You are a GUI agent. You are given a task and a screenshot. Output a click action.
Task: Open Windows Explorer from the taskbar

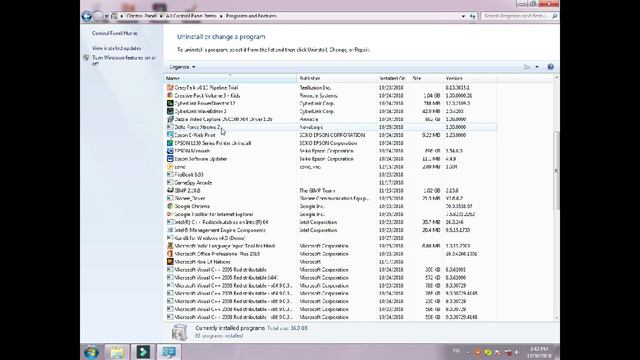click(x=117, y=352)
